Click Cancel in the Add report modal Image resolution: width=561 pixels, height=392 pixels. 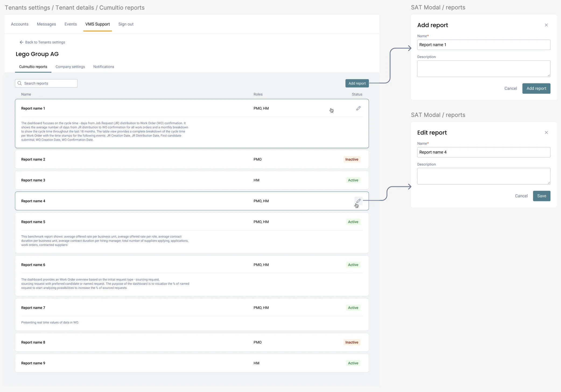click(510, 88)
